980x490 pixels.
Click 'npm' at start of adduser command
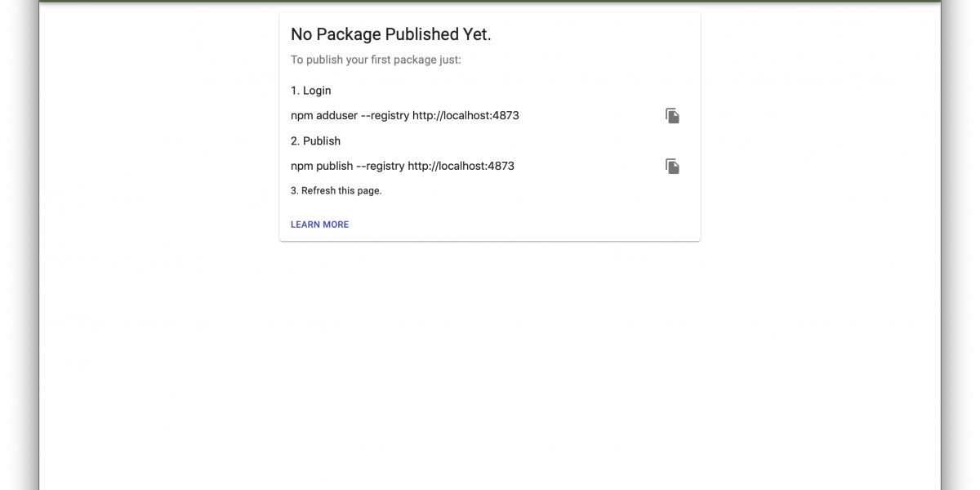point(302,116)
